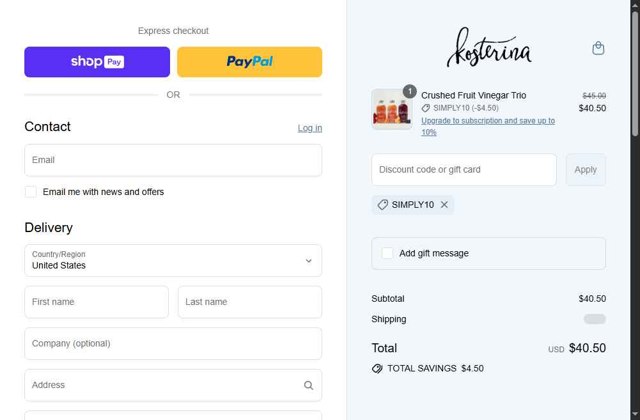Focus the Company (optional) field

(x=173, y=344)
